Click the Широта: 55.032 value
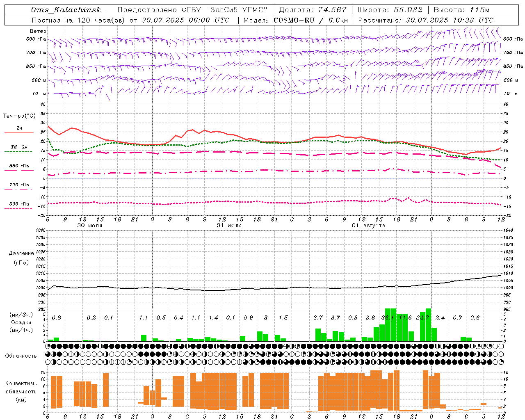This screenshot has width=525, height=420. click(x=390, y=10)
